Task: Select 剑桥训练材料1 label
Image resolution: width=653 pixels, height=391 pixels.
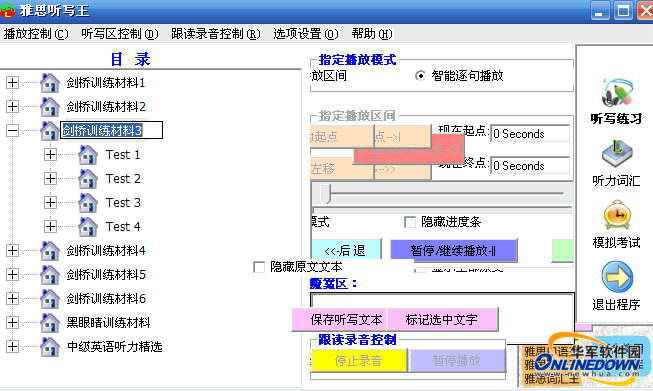Action: point(106,82)
